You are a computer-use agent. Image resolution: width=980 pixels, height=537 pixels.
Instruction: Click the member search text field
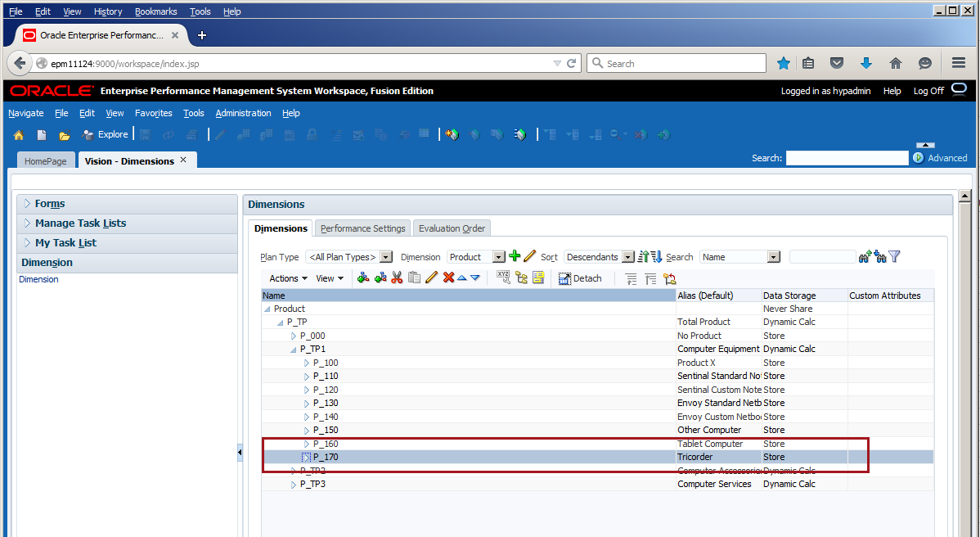point(822,257)
